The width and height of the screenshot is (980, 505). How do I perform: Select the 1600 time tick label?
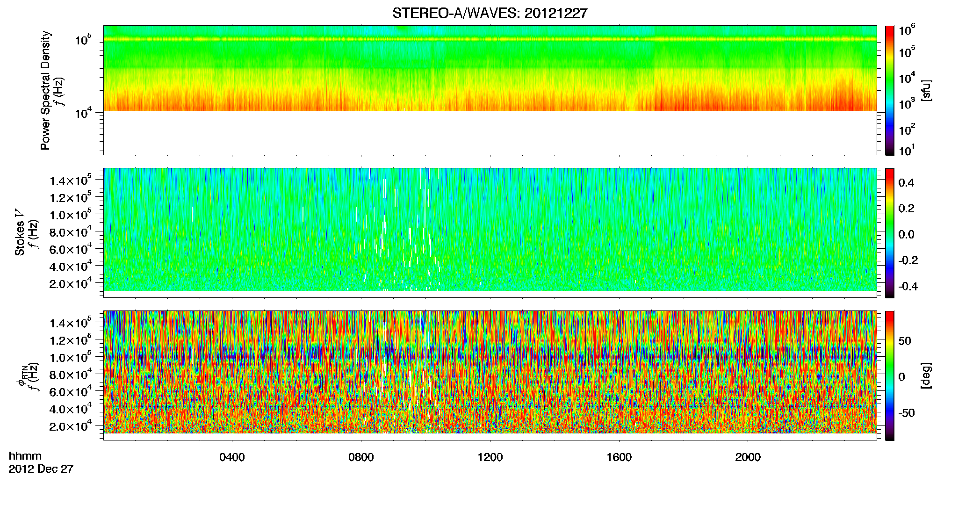(619, 457)
